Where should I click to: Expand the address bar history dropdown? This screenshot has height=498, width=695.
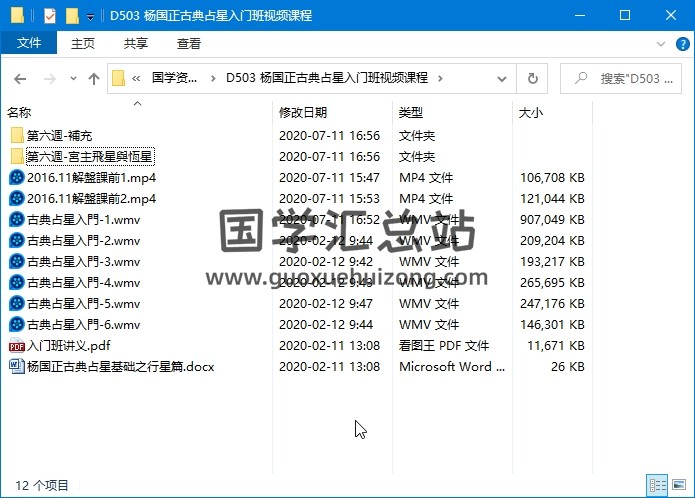[502, 79]
